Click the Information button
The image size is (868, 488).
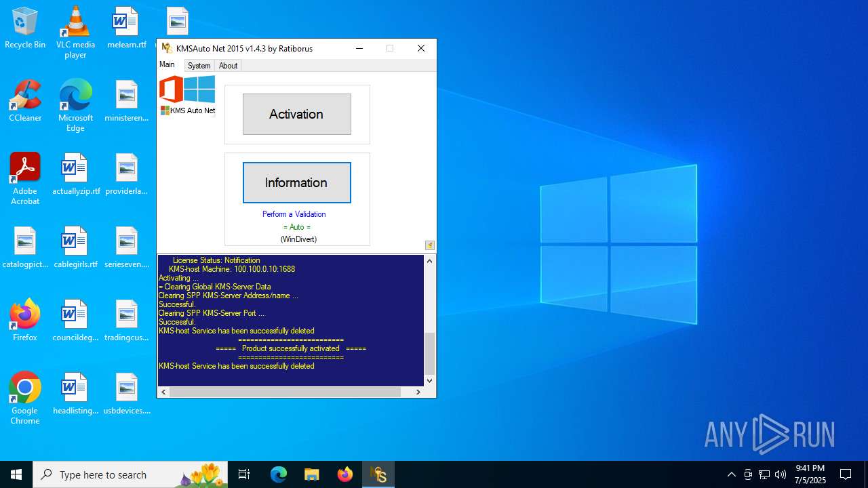click(296, 182)
